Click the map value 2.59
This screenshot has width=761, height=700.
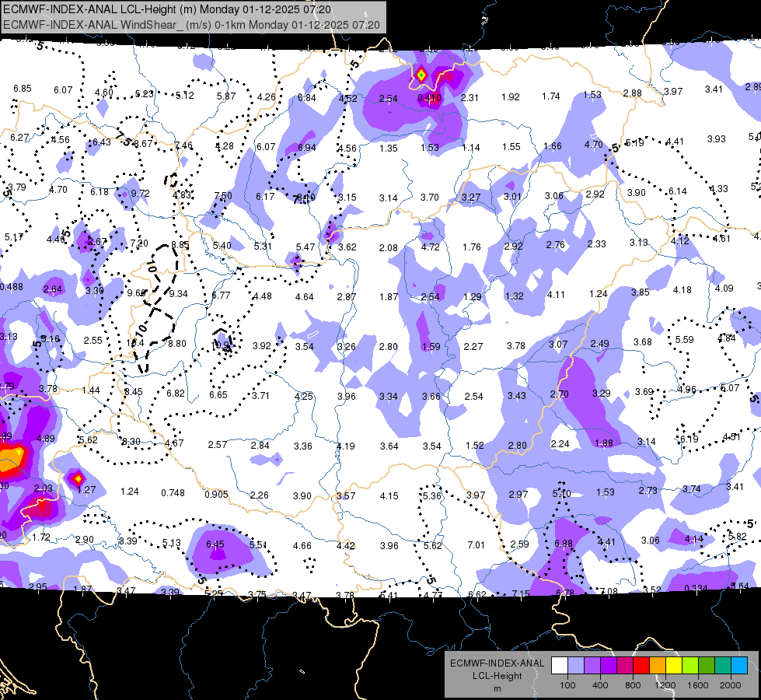point(519,544)
